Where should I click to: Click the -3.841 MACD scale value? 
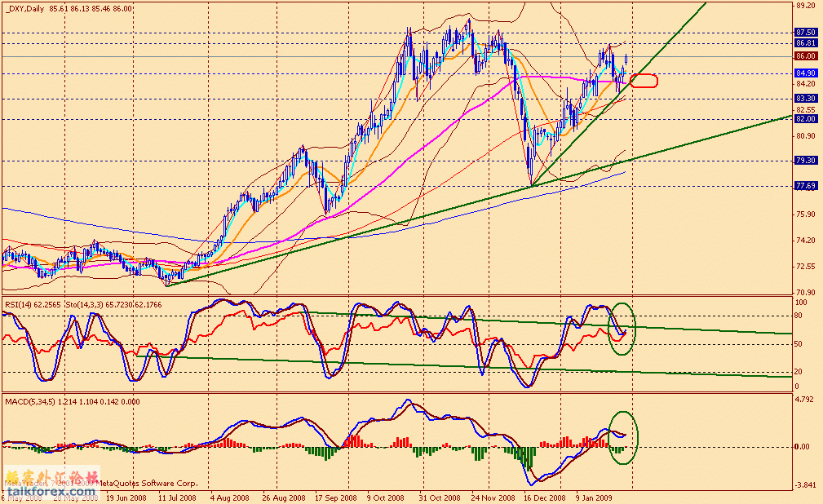coord(806,484)
